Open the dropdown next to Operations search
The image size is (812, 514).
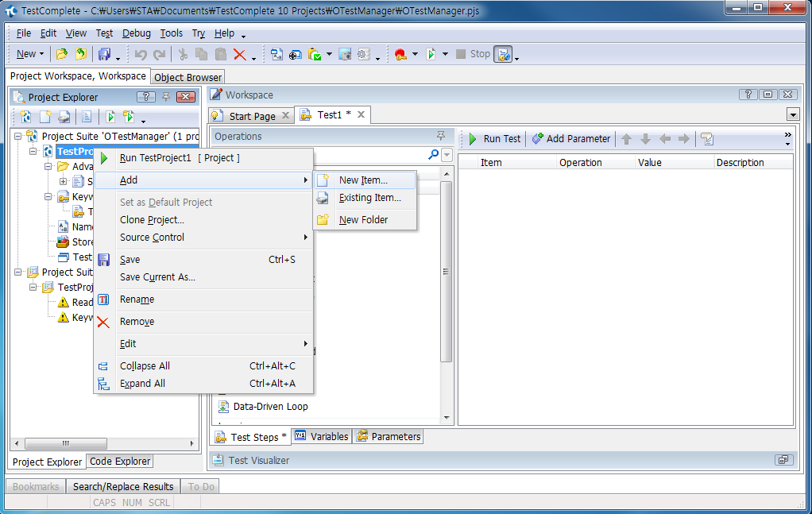pos(447,155)
